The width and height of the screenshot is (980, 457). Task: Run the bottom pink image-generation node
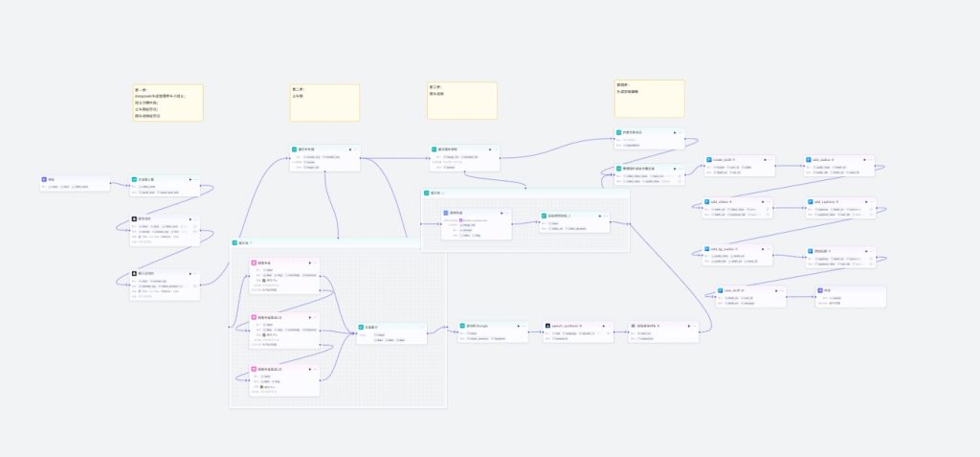tap(309, 370)
